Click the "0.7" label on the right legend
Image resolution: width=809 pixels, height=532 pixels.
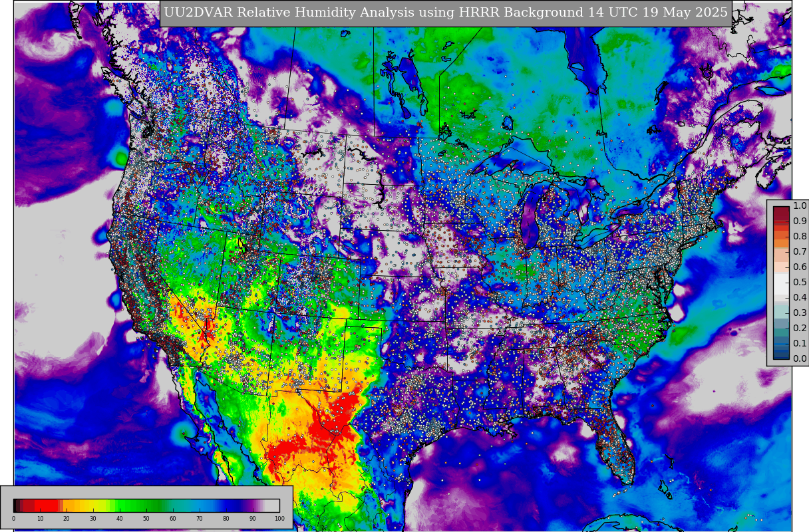[x=800, y=252]
